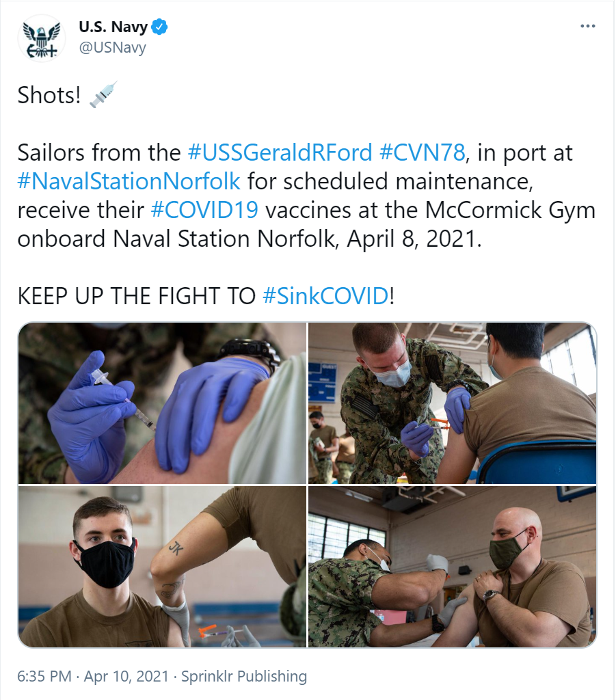
Task: Click the KEEP UP THE FIGHT text
Action: pyautogui.click(x=137, y=296)
